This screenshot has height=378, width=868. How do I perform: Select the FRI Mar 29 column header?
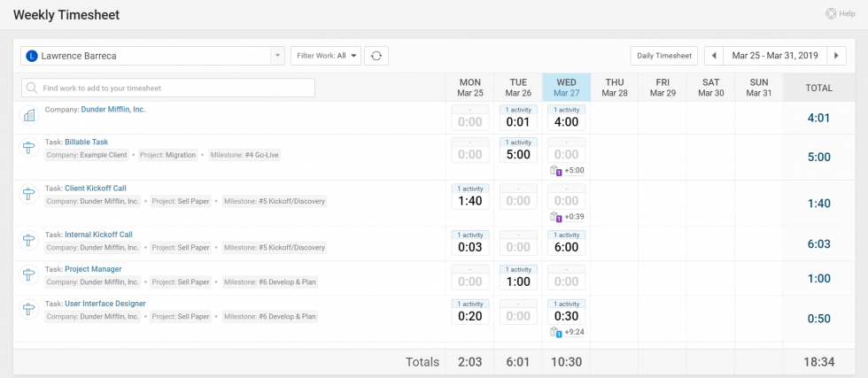[663, 88]
